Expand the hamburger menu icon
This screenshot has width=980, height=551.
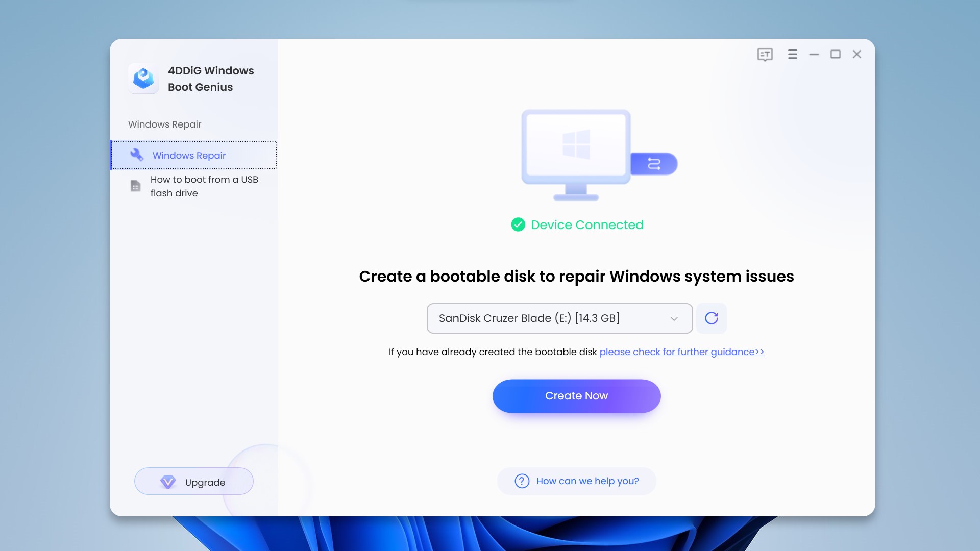coord(792,55)
